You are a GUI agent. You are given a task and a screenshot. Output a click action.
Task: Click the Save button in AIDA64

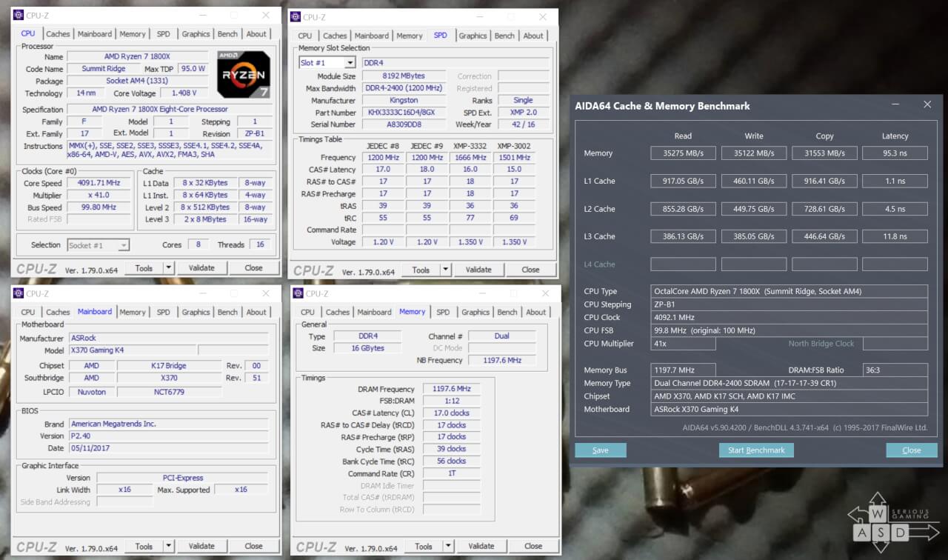click(601, 450)
